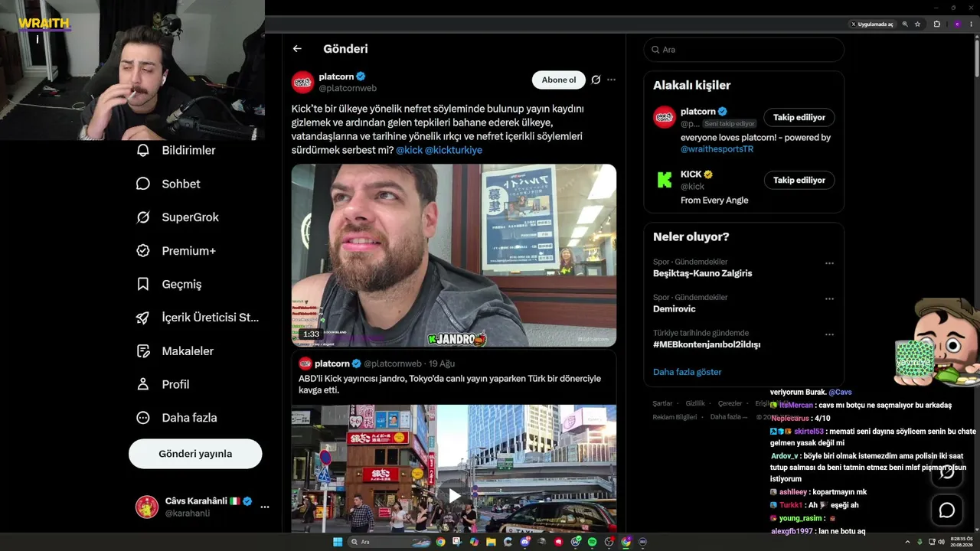Open the Reklam Bilgileri footer link
Viewport: 980px width, 551px height.
[x=675, y=417]
